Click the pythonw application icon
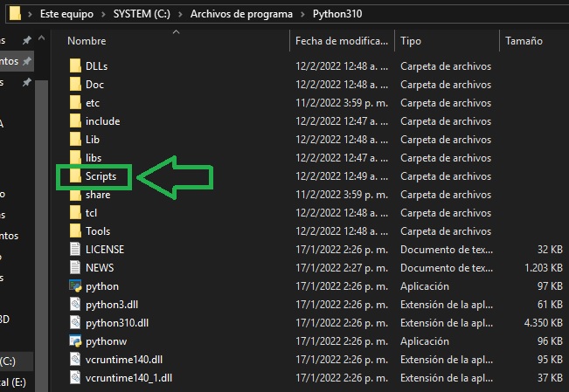 (x=75, y=341)
